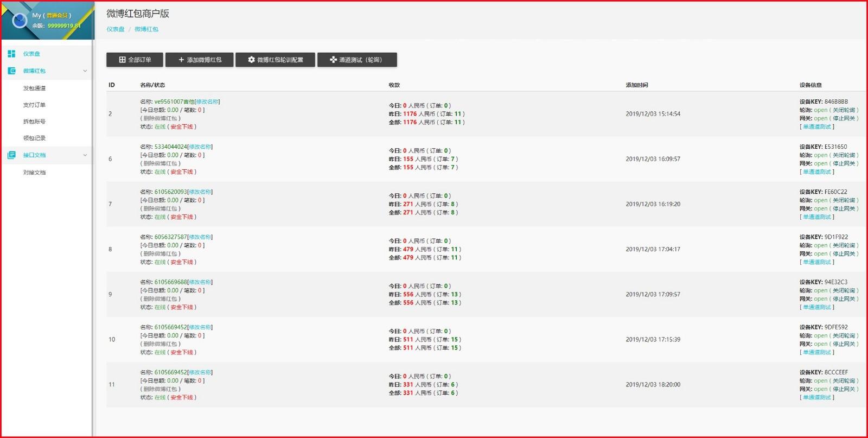Click the 微博红包 breadcrumb link

tap(146, 29)
